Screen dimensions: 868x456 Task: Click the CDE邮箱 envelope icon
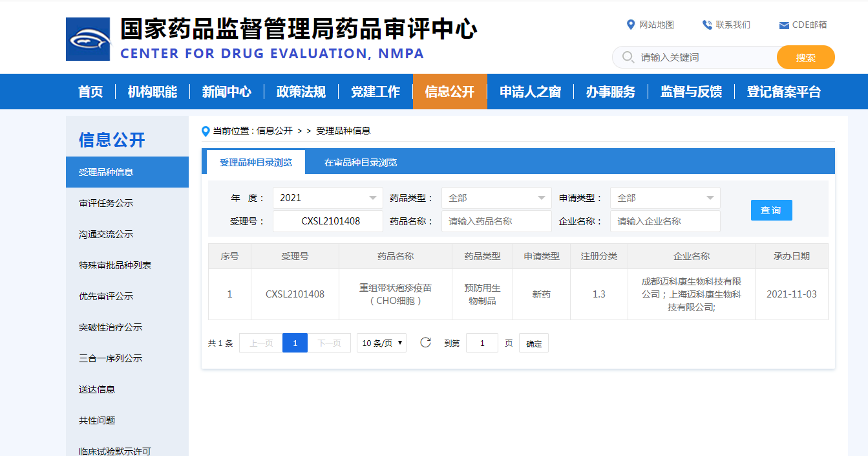[x=784, y=25]
